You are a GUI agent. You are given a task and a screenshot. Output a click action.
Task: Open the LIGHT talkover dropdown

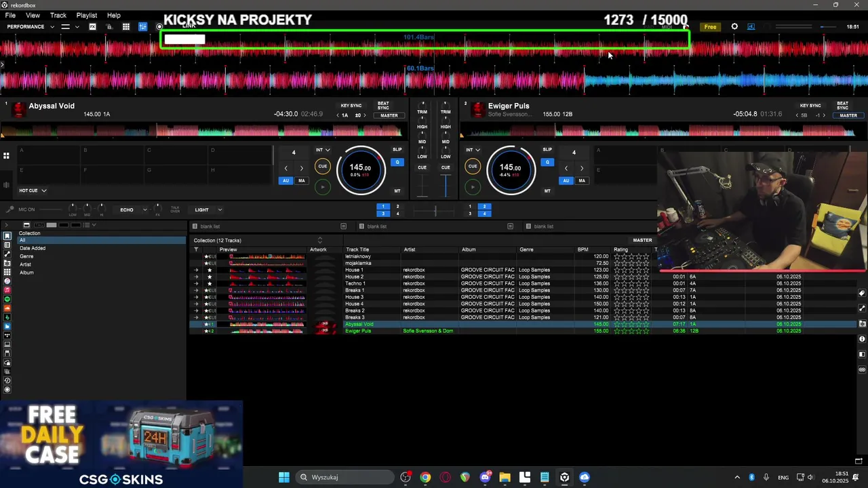click(x=208, y=209)
